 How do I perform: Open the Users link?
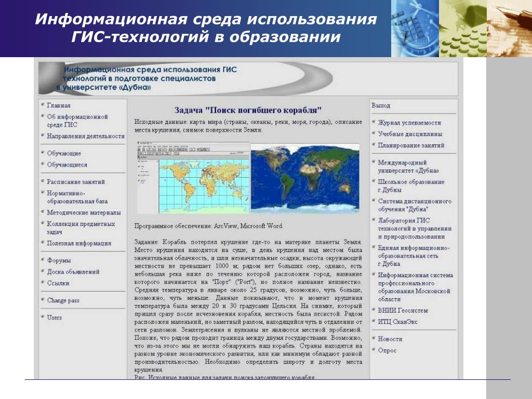tap(54, 317)
